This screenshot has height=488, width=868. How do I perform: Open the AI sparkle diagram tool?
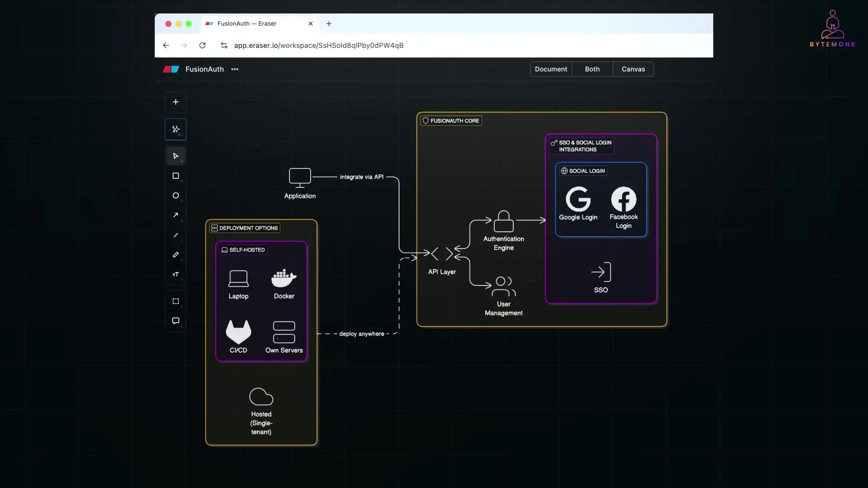pos(176,129)
